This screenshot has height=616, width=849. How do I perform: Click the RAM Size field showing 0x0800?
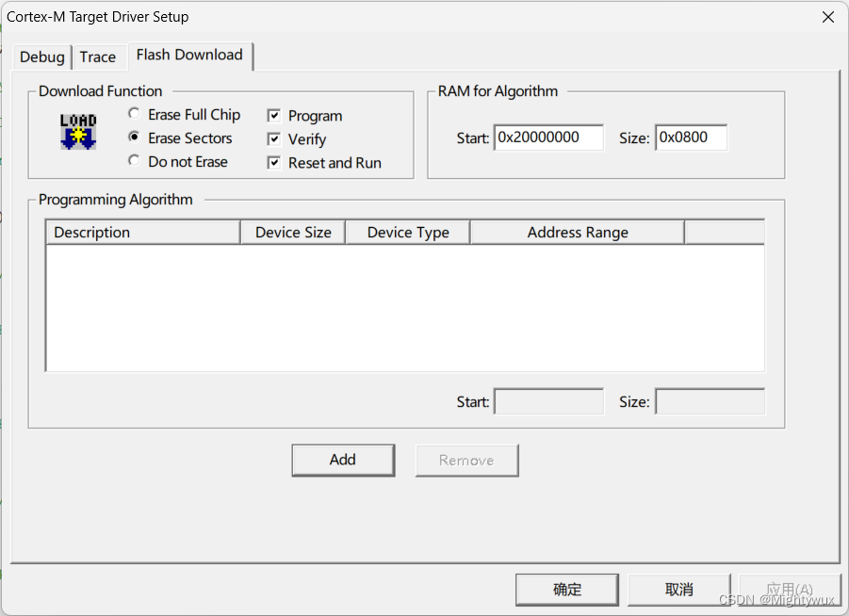(691, 137)
